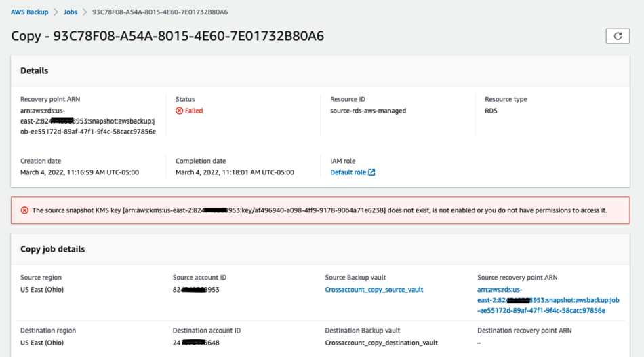The height and width of the screenshot is (357, 644).
Task: Click the Details section header
Action: [34, 71]
